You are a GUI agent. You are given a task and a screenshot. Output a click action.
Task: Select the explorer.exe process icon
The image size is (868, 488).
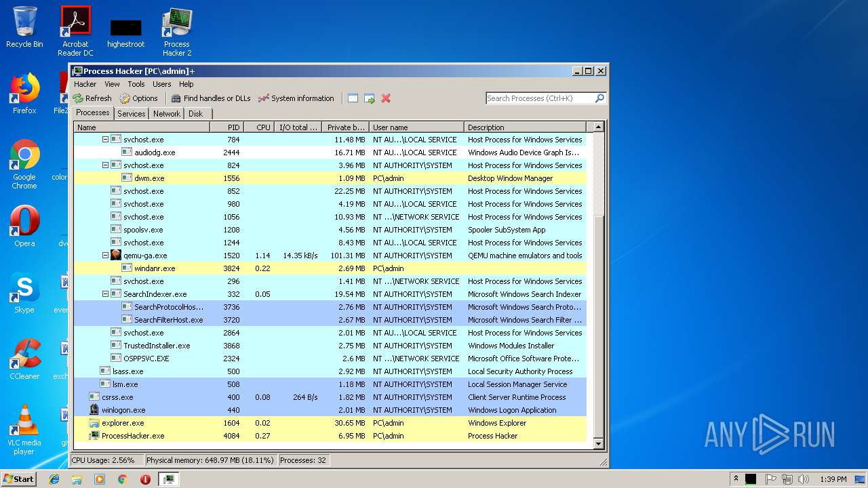coord(94,423)
